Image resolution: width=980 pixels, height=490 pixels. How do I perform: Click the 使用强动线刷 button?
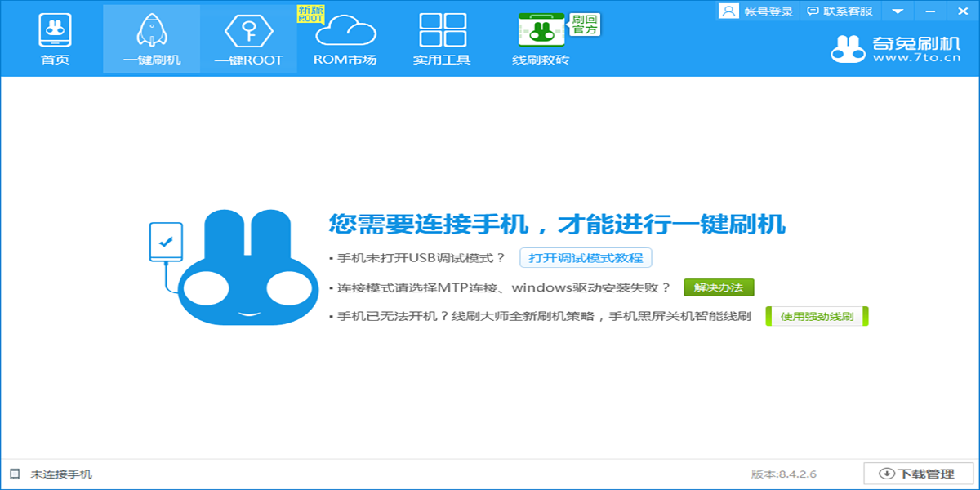click(816, 316)
